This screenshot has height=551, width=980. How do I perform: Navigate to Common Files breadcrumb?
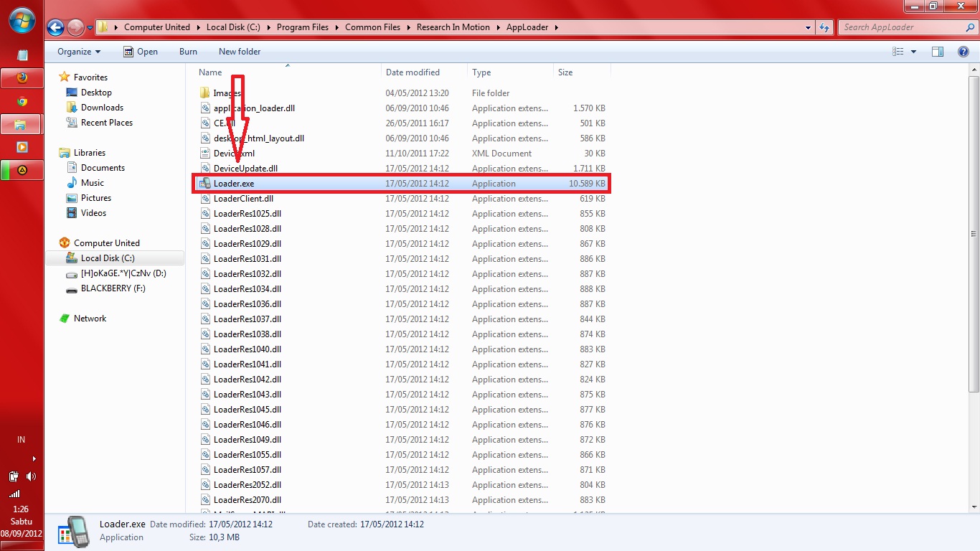(x=372, y=27)
